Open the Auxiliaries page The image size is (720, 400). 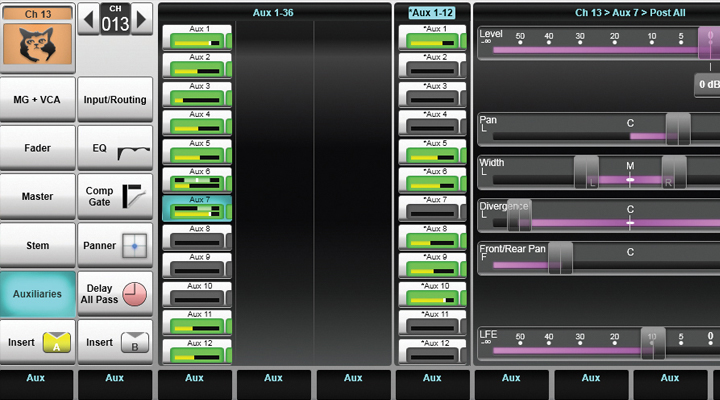pyautogui.click(x=38, y=294)
